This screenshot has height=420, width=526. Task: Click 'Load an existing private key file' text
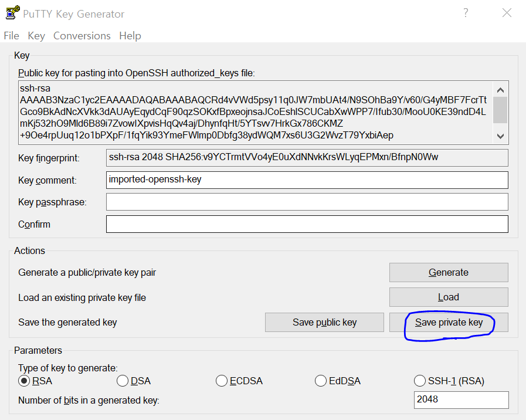click(x=82, y=298)
